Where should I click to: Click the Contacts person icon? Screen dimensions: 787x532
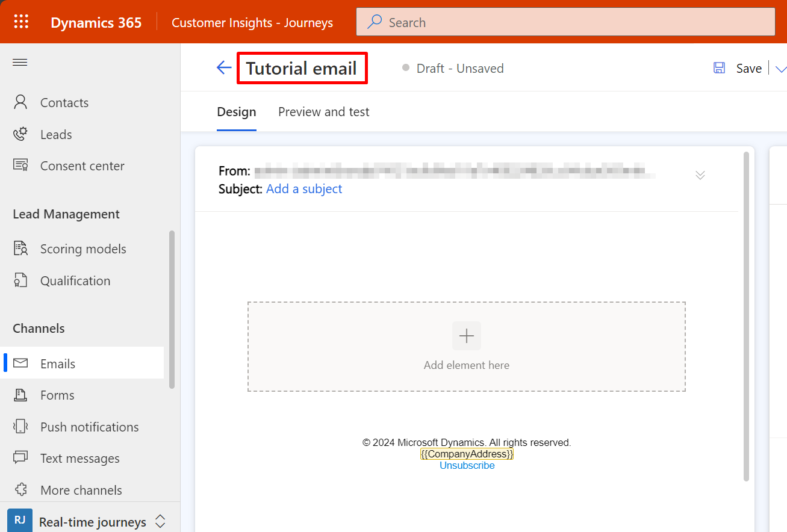pos(20,102)
